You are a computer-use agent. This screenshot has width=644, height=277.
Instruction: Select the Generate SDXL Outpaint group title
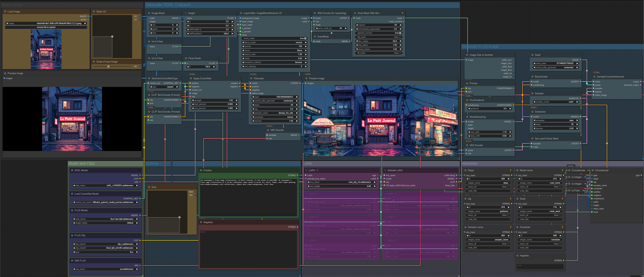[x=168, y=5]
